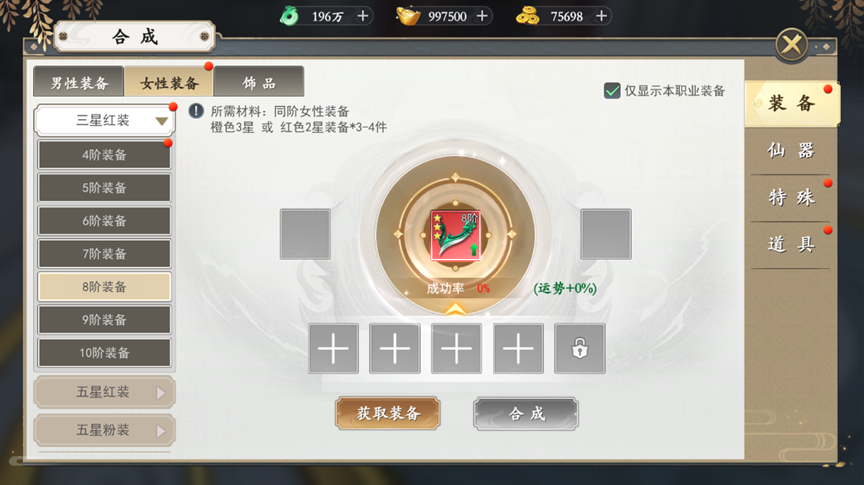Click the 获取装备 button

coord(388,413)
